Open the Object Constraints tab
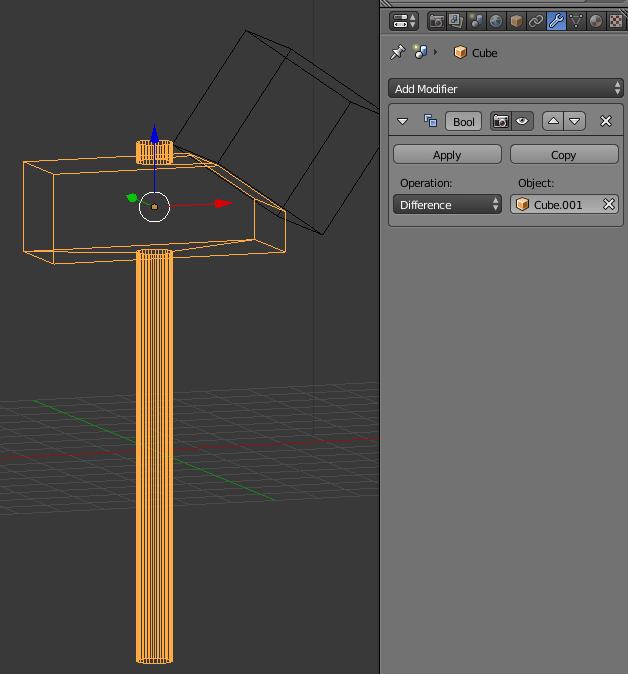 (536, 21)
